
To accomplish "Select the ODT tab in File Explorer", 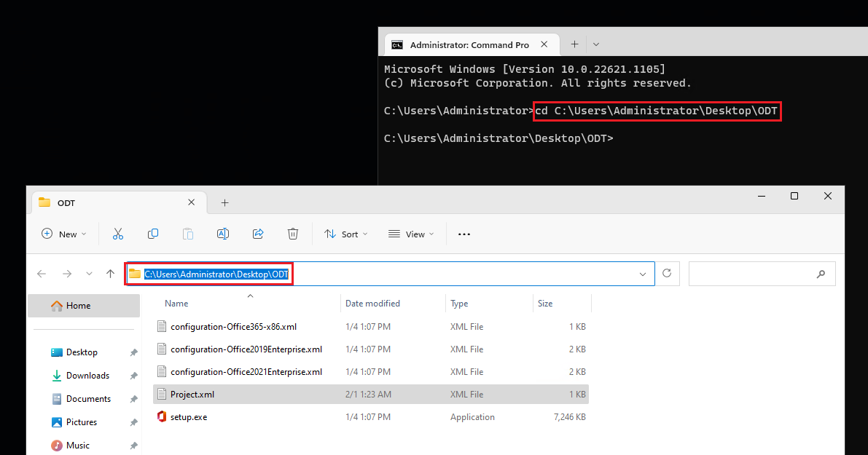I will [x=120, y=202].
